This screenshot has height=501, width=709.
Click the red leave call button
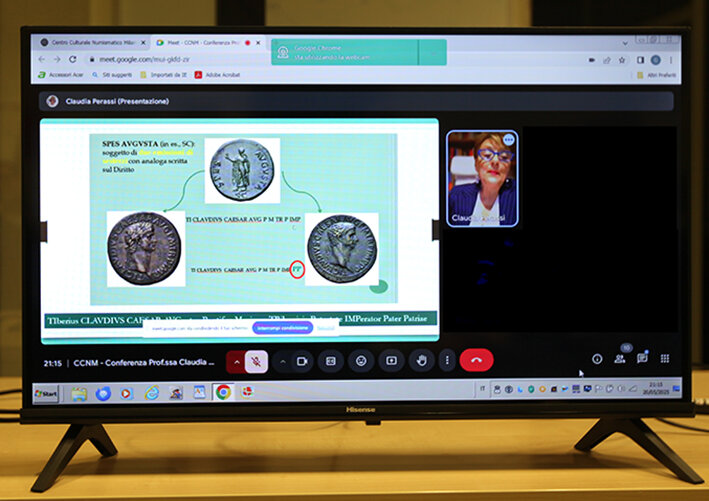point(477,361)
